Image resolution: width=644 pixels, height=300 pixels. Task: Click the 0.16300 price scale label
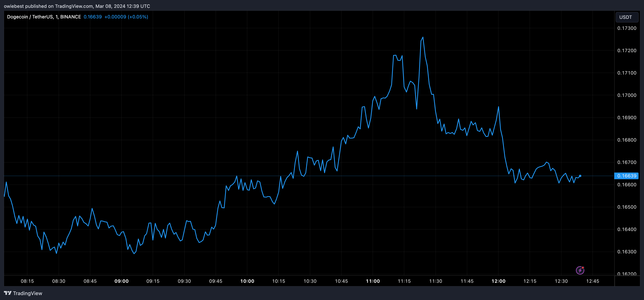[x=627, y=252]
